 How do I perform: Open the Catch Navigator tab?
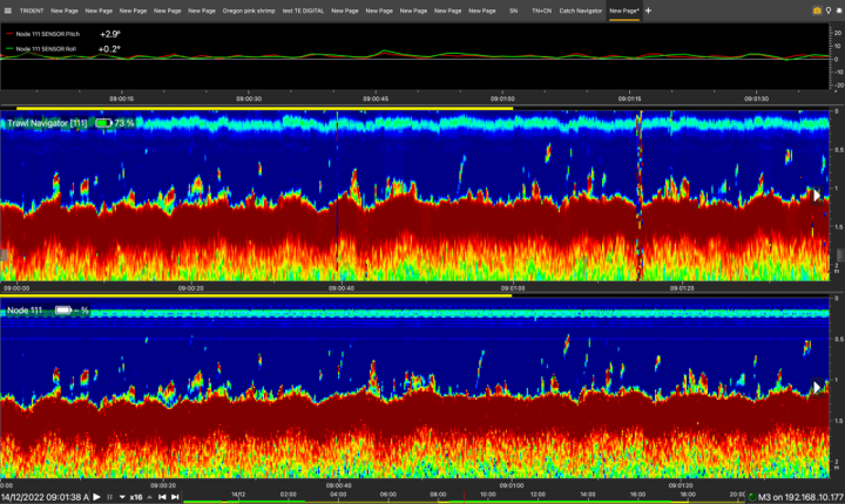click(x=580, y=11)
